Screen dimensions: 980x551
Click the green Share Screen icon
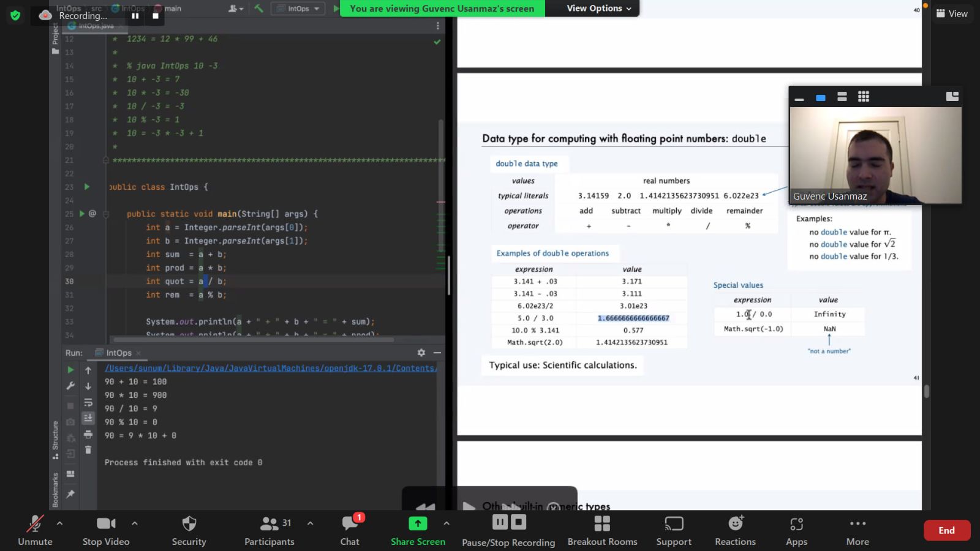418,523
